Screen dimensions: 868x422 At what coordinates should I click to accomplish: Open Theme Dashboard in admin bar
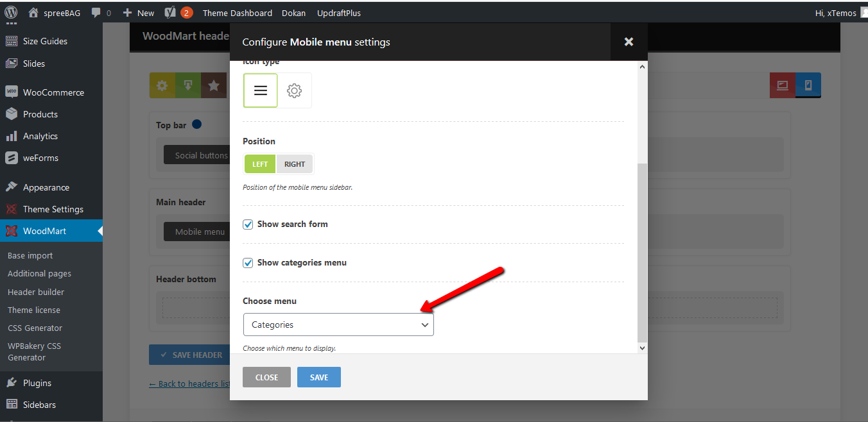coord(238,12)
